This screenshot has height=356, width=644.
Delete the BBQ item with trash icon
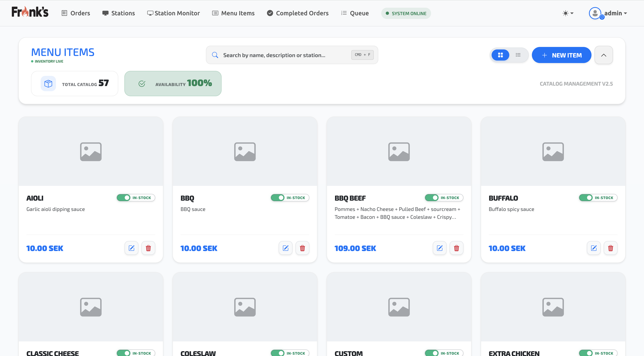(302, 248)
